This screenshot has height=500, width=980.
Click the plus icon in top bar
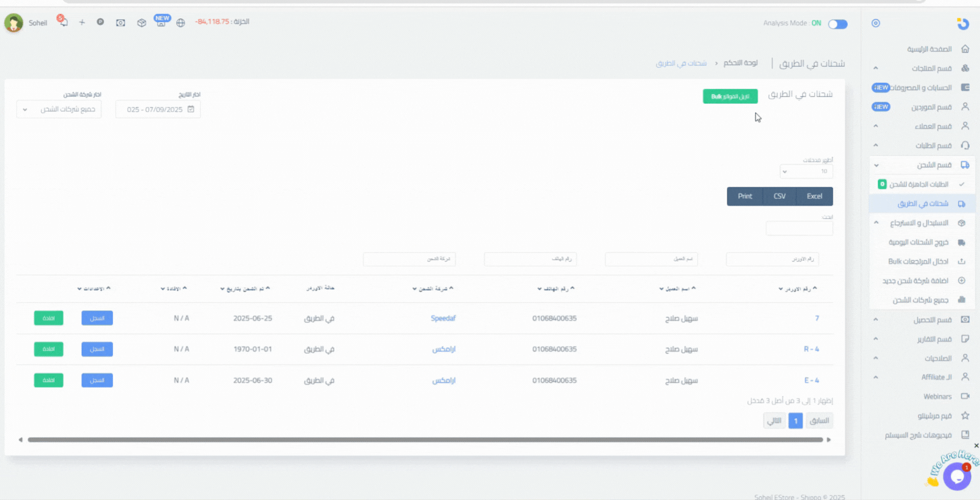tap(82, 22)
